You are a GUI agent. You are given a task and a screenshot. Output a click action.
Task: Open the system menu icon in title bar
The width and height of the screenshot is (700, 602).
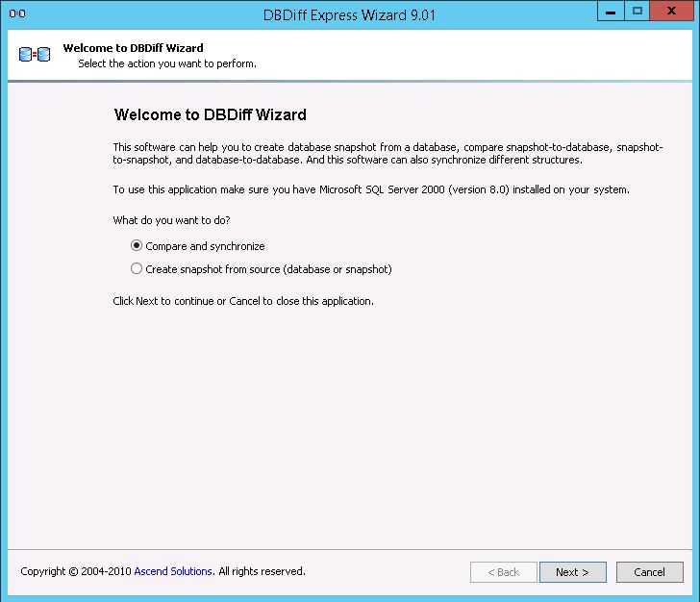(15, 13)
